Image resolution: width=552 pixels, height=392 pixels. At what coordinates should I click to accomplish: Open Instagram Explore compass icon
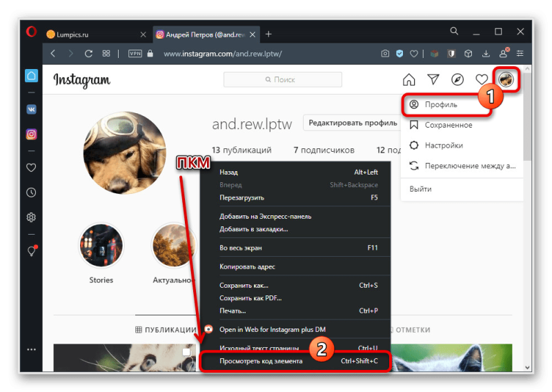tap(457, 79)
